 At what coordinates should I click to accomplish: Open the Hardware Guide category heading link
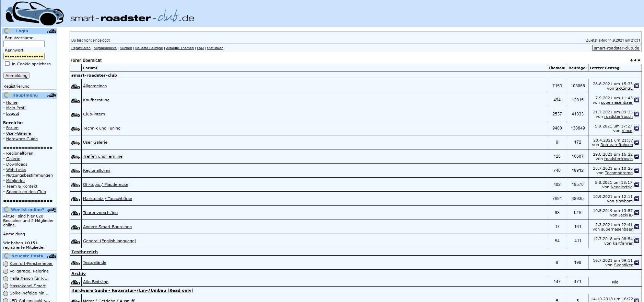click(x=132, y=290)
